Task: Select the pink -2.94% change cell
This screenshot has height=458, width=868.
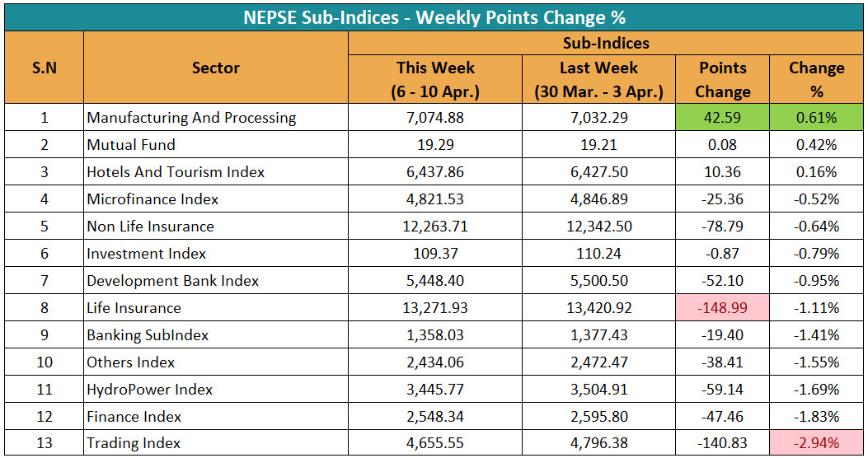Action: (x=816, y=443)
